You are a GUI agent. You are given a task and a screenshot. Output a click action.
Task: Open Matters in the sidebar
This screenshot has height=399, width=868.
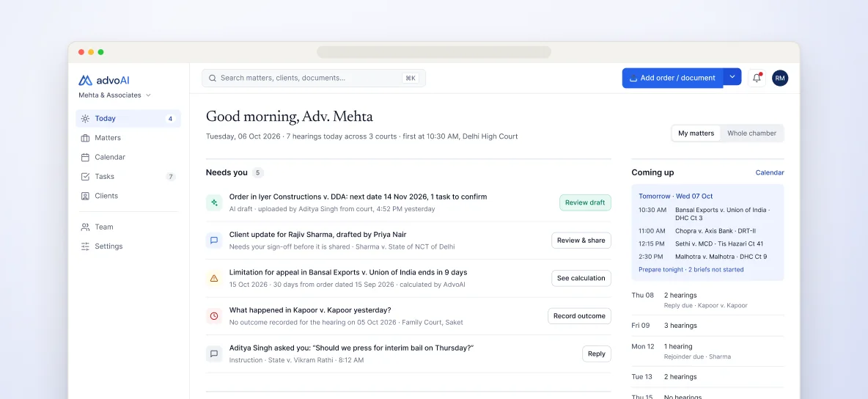[128, 138]
